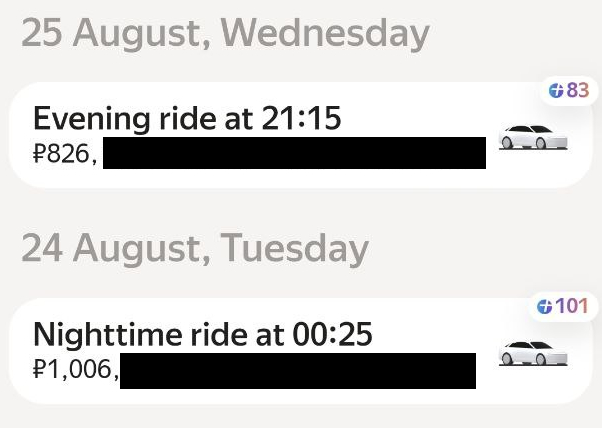Click the ₽826 ride price
The height and width of the screenshot is (428, 602).
63,154
